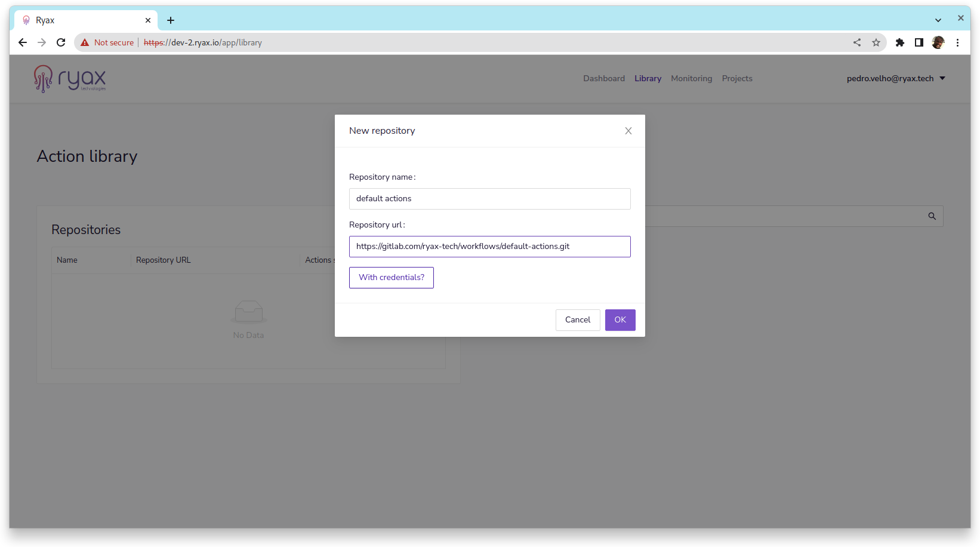Click the Ryax logo in the header
This screenshot has width=980, height=547.
pos(70,78)
